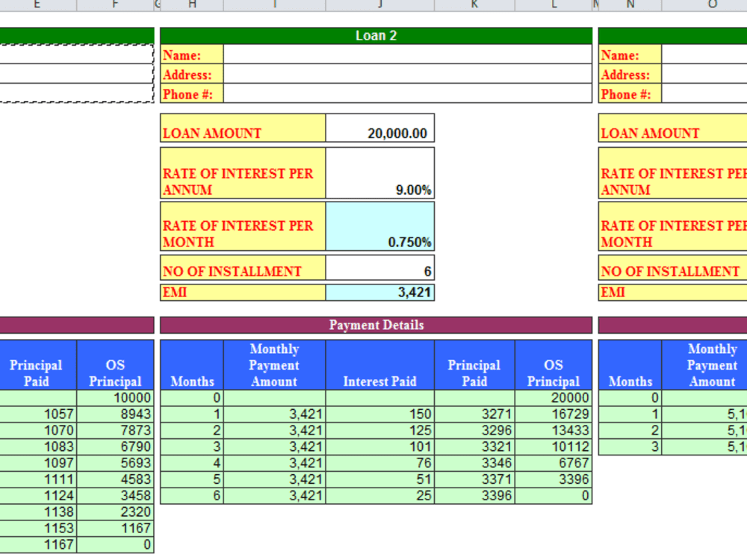Click Loan 2 OS Principal column header
The image size is (747, 560).
(x=554, y=365)
